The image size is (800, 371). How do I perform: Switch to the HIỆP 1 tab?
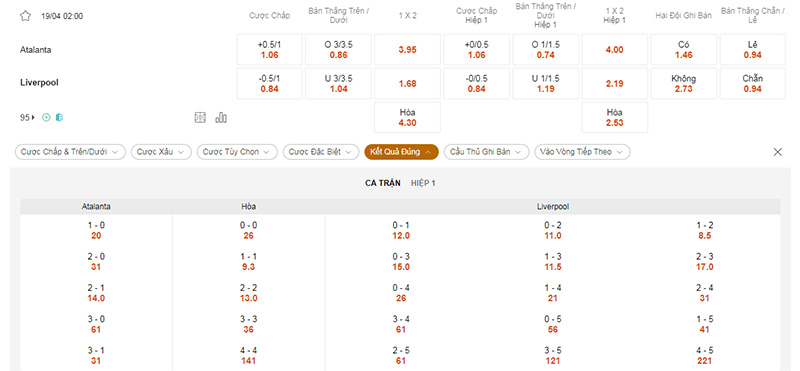tap(423, 183)
